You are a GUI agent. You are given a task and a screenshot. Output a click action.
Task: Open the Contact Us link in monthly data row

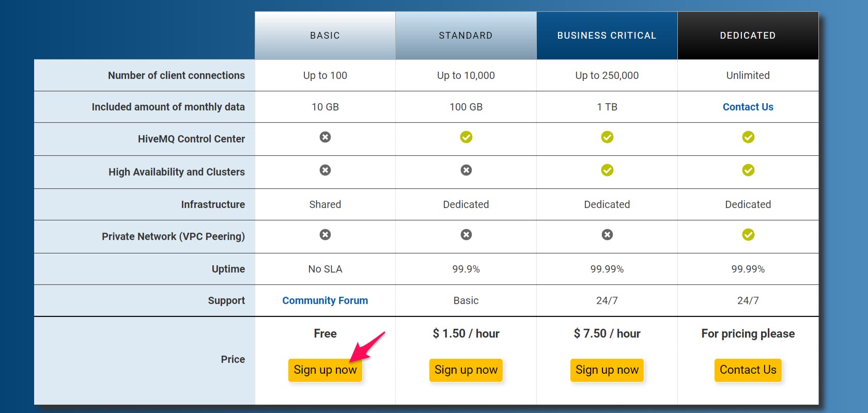coord(748,107)
